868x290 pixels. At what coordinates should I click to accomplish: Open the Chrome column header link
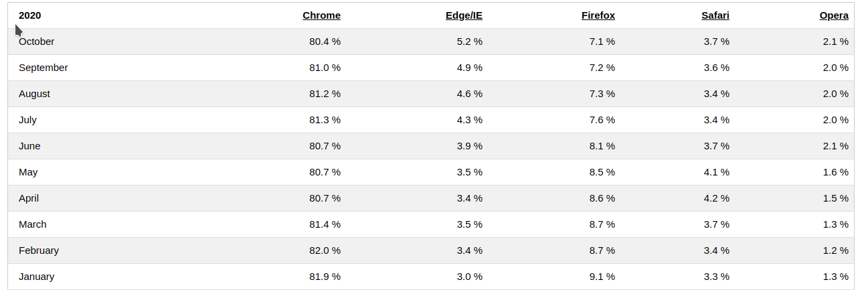tap(321, 15)
